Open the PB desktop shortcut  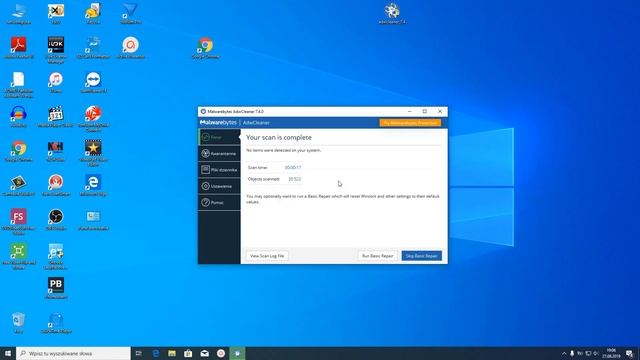pyautogui.click(x=56, y=288)
